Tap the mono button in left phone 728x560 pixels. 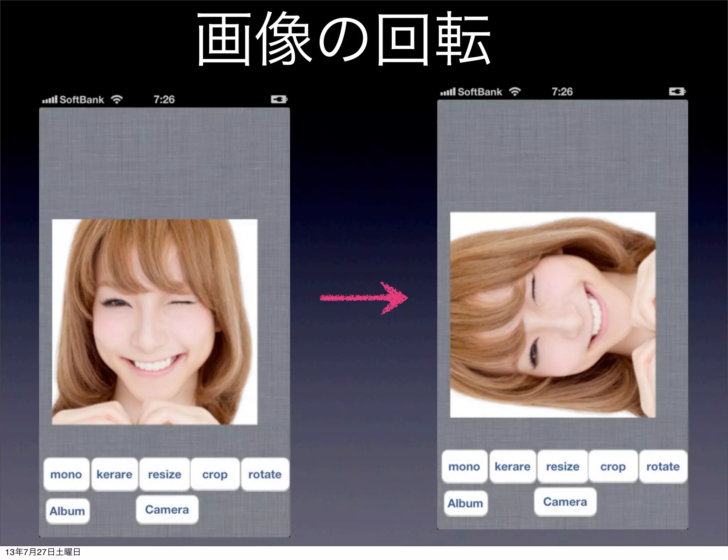click(66, 474)
